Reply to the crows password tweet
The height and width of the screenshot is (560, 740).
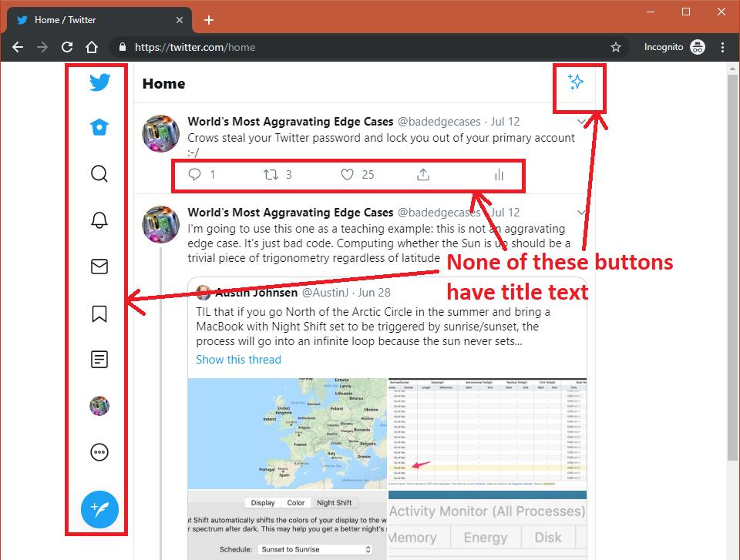(x=194, y=175)
